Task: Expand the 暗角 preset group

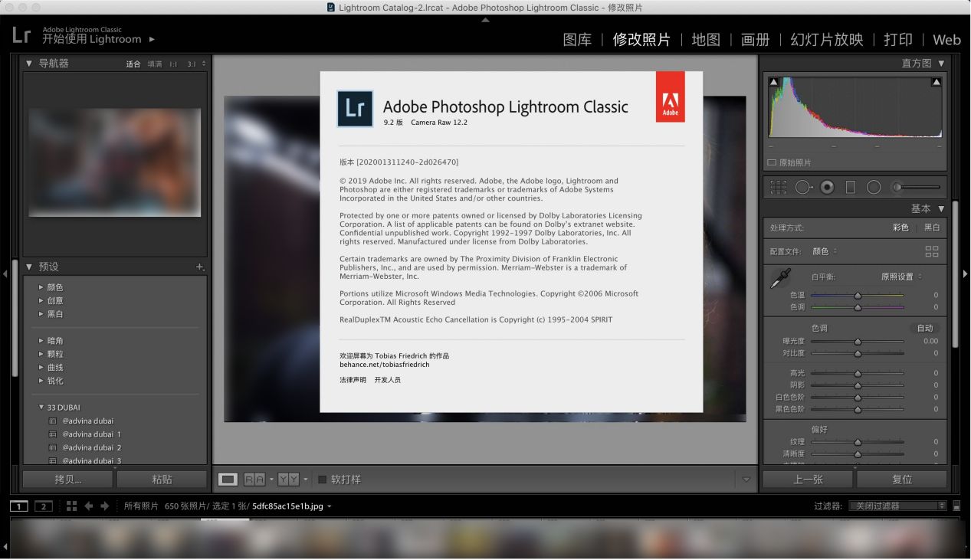Action: pyautogui.click(x=41, y=340)
